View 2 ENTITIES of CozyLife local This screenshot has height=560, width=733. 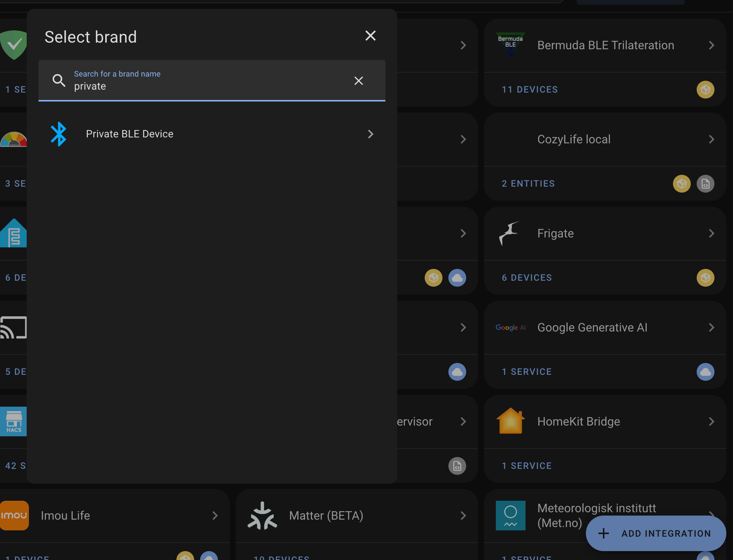[x=528, y=184]
